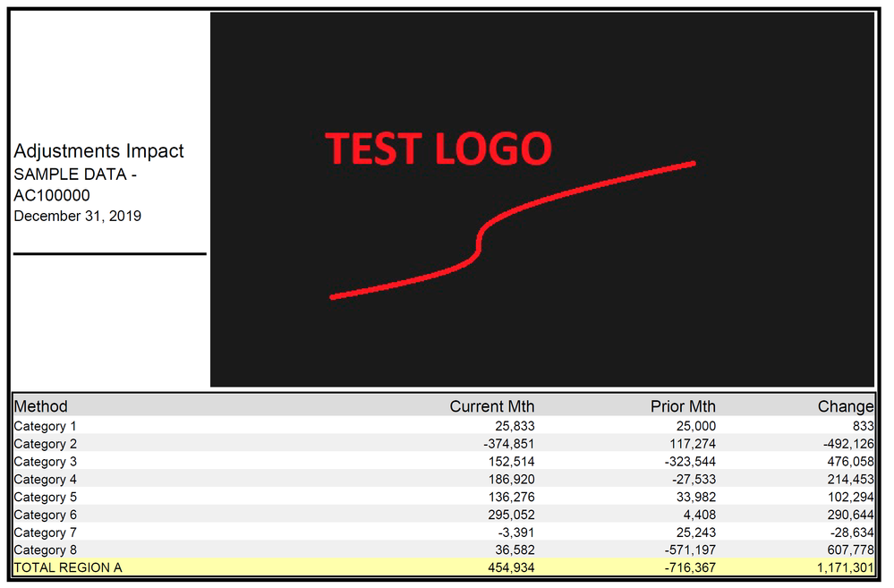Click Category 5 prior value '33,982'

(696, 497)
